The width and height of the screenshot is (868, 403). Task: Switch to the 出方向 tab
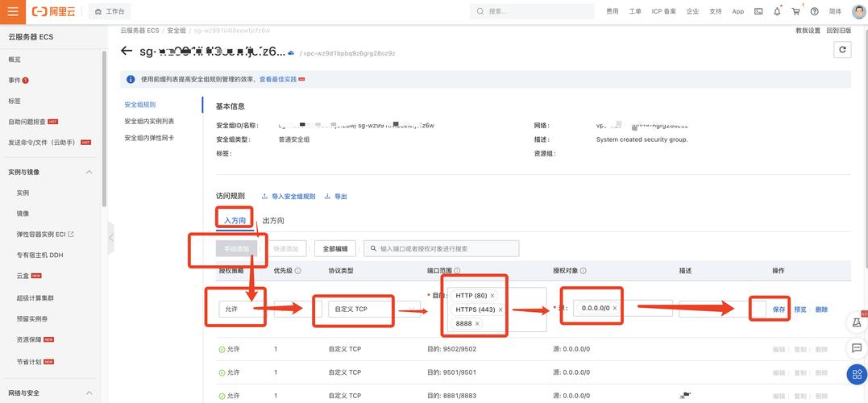273,220
